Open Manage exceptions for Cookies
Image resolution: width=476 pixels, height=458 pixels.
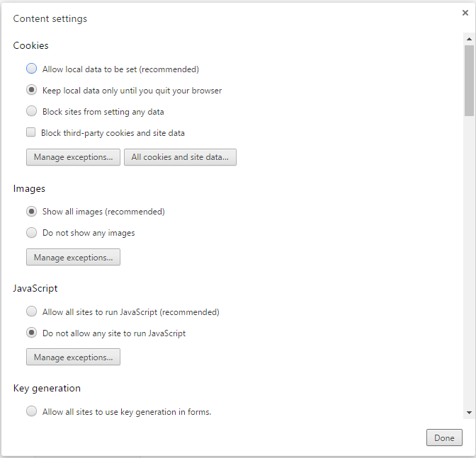73,157
